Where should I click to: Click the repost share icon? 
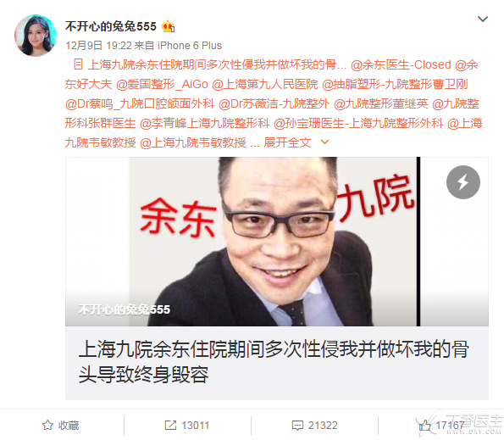[x=170, y=425]
